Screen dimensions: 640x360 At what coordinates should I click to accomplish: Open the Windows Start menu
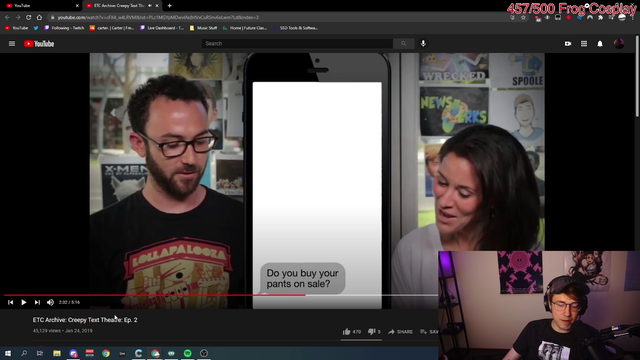pyautogui.click(x=8, y=353)
